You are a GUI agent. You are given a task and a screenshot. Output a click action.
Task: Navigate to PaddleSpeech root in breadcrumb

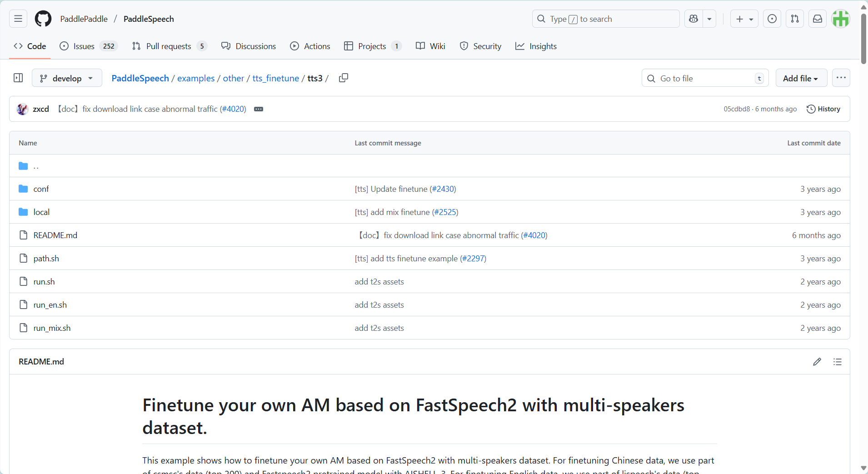pos(140,78)
